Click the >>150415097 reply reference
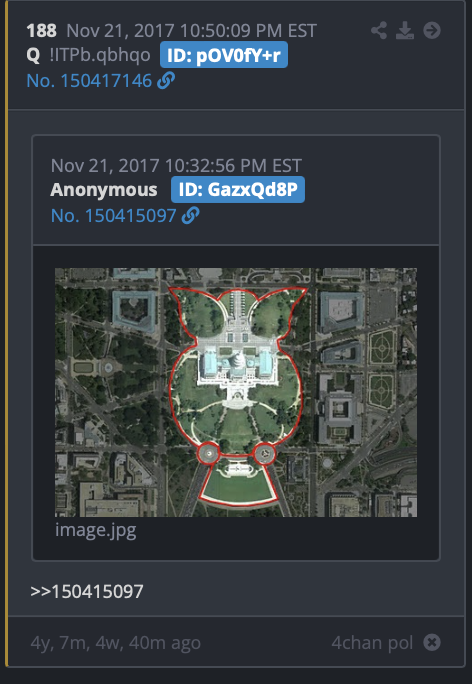This screenshot has width=472, height=684. point(87,592)
